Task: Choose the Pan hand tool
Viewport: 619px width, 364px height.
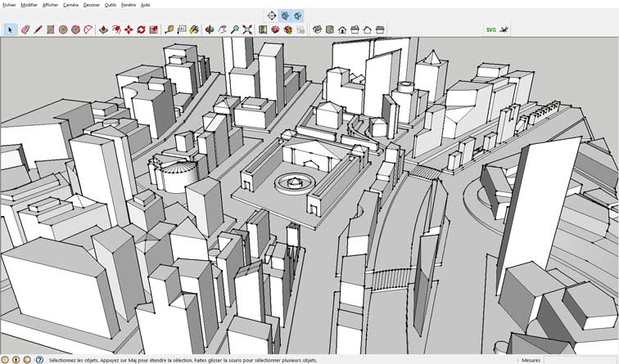Action: pos(222,29)
